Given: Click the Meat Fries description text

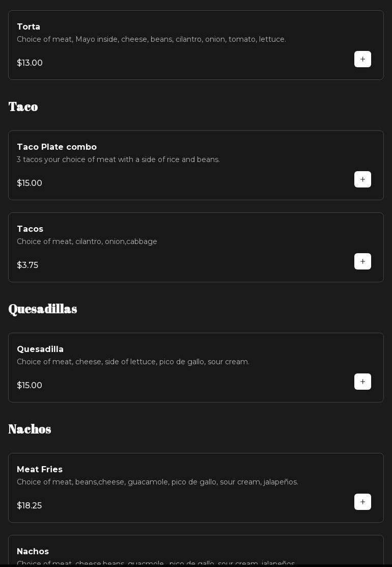Looking at the screenshot, I should click(157, 482).
